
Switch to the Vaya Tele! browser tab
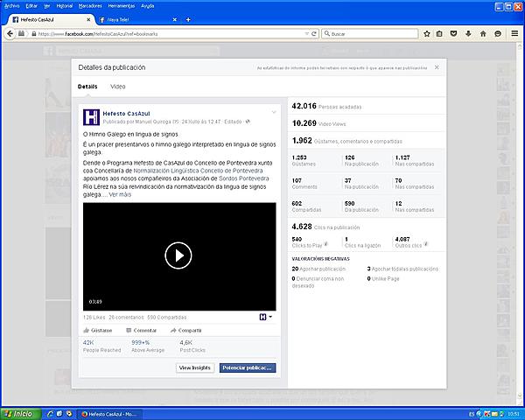pyautogui.click(x=137, y=20)
